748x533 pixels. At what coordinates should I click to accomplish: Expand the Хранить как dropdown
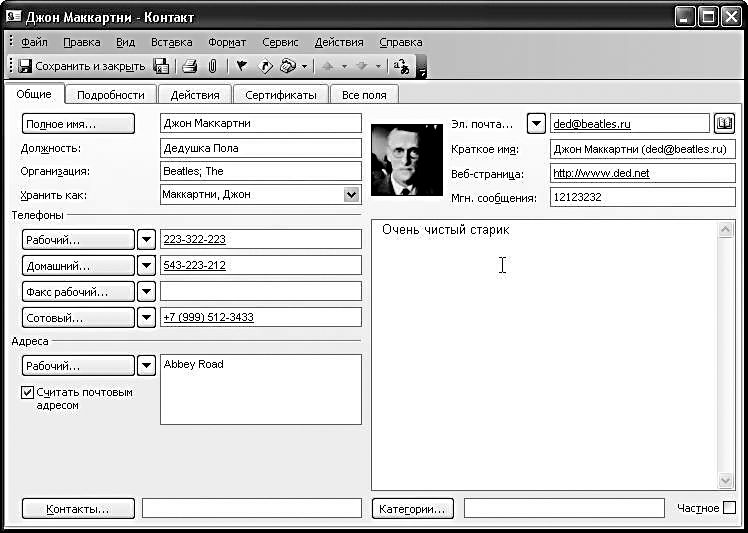[x=351, y=195]
